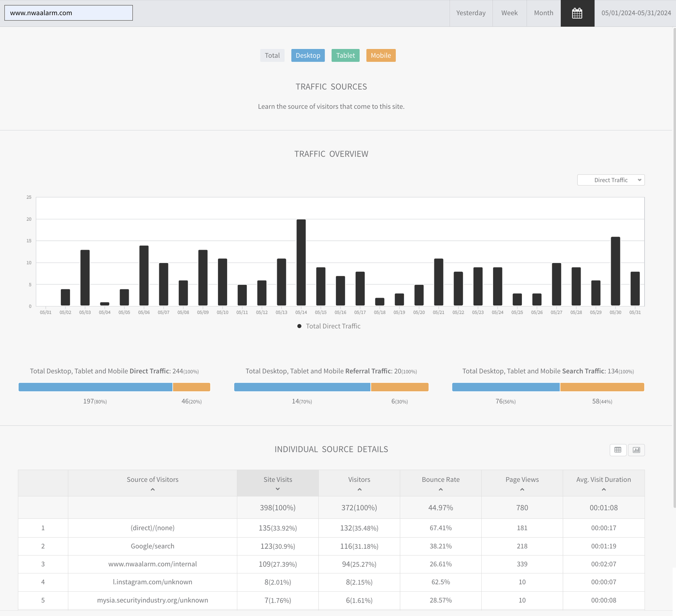Click the Month range button
676x616 pixels.
pos(543,13)
